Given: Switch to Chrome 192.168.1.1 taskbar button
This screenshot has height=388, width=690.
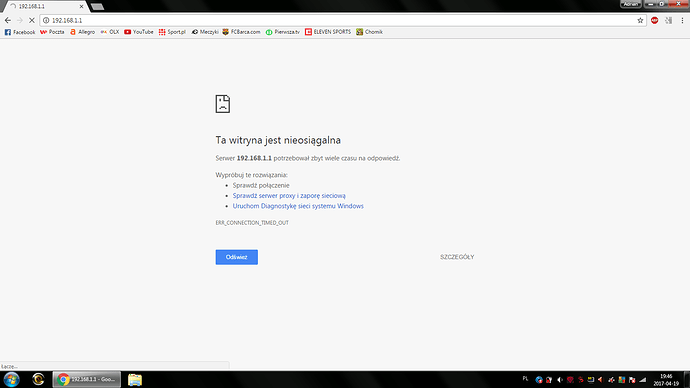Looking at the screenshot, I should point(87,379).
